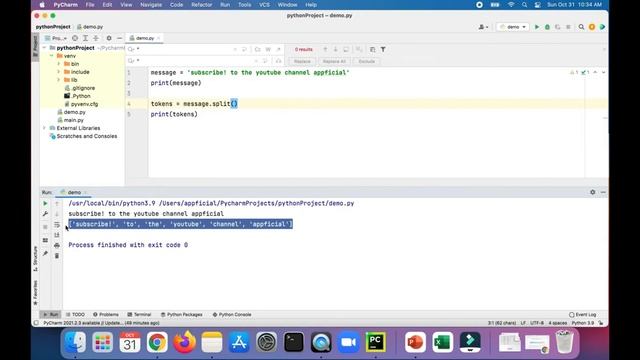Go to next occurrence down arrow in find bar
Viewport: 640px width, 360px height.
tap(336, 49)
